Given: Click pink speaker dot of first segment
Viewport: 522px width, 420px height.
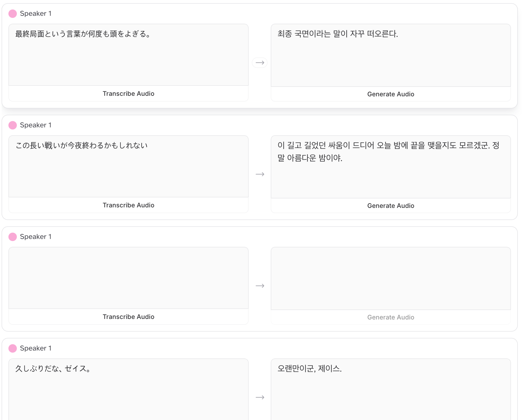Looking at the screenshot, I should [x=13, y=14].
